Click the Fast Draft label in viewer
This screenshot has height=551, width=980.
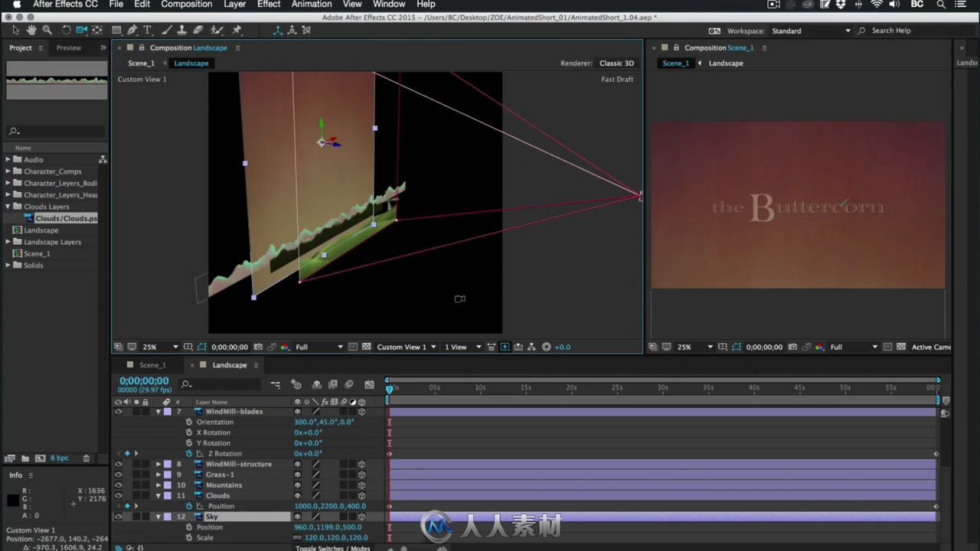point(617,80)
